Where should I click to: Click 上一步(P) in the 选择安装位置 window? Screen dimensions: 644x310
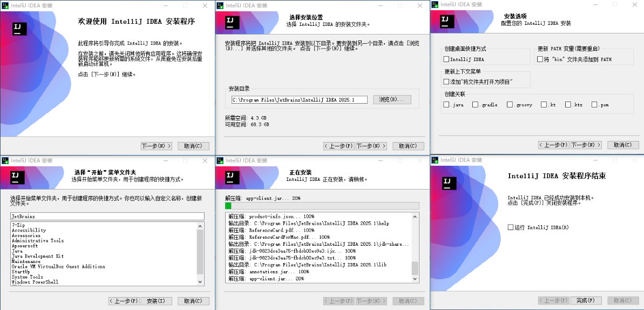(338, 146)
